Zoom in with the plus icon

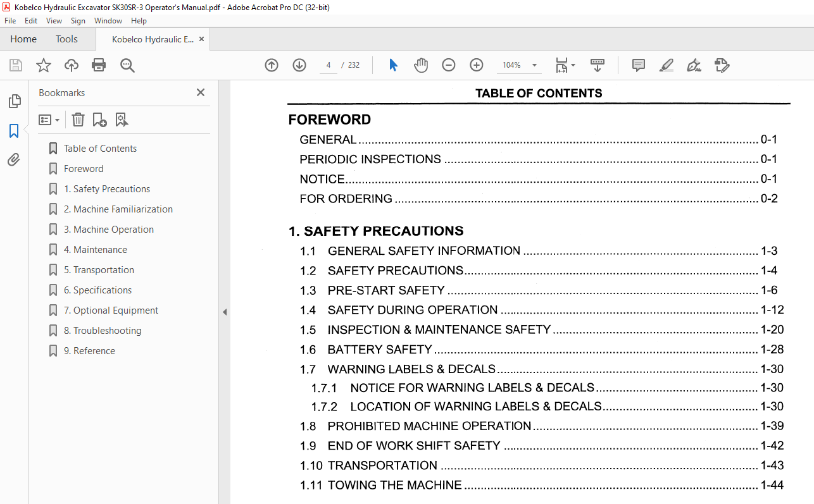(x=477, y=65)
